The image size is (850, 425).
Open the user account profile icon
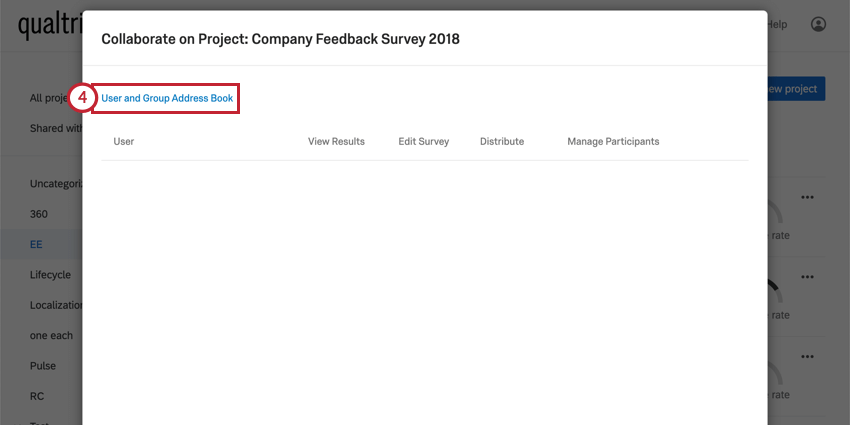click(x=819, y=24)
